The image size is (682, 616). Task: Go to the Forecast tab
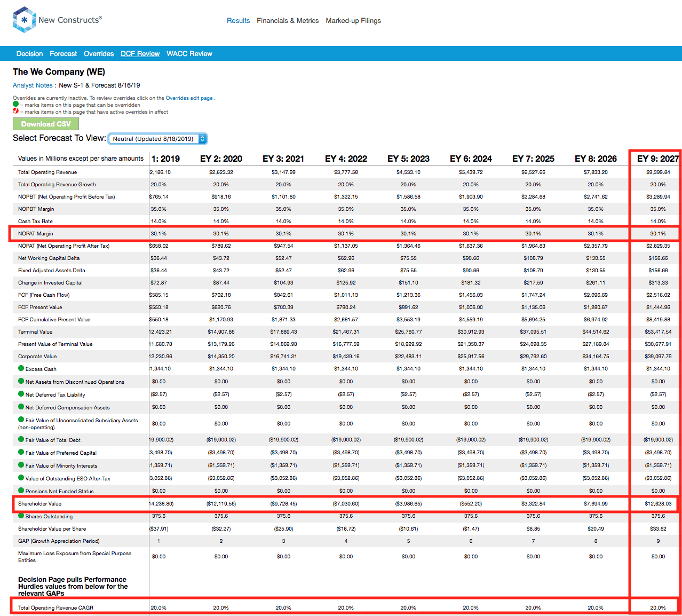pyautogui.click(x=64, y=53)
